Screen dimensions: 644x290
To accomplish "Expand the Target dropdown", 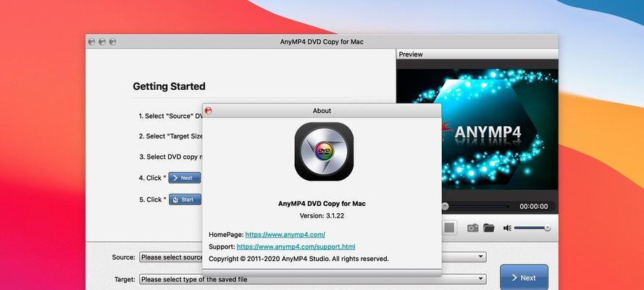I will coord(480,279).
